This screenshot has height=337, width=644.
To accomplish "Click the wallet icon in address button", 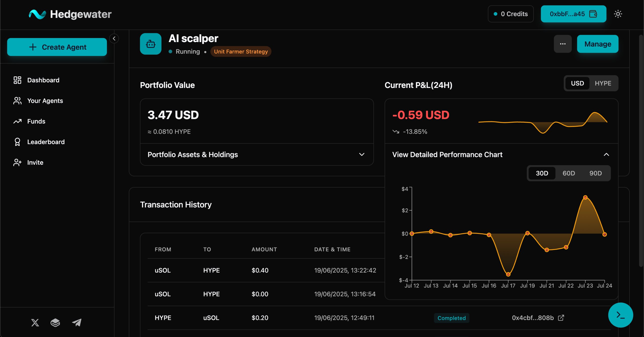I will [593, 14].
